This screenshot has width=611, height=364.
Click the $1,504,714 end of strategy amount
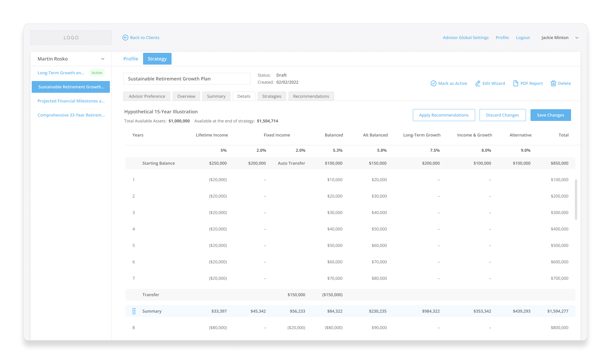point(267,121)
